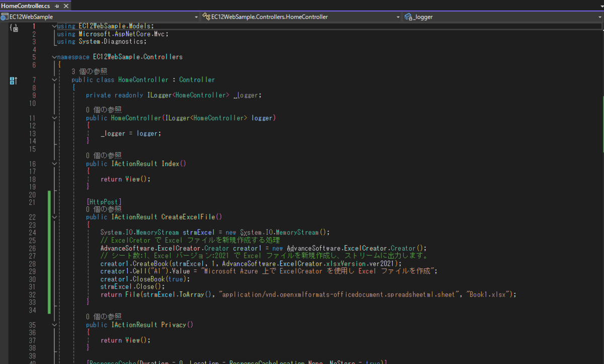Click the Controller base class name
604x364 pixels.
point(197,80)
